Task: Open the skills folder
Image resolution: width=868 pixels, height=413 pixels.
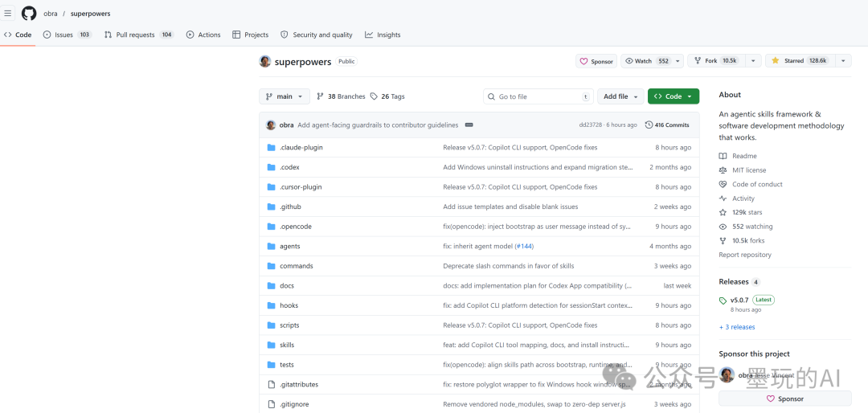Action: coord(287,345)
